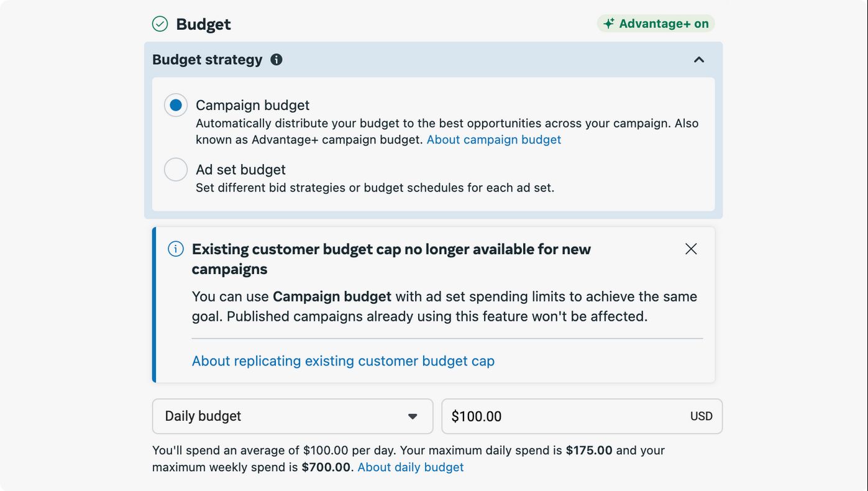Click the Budget strategy header title

[208, 60]
